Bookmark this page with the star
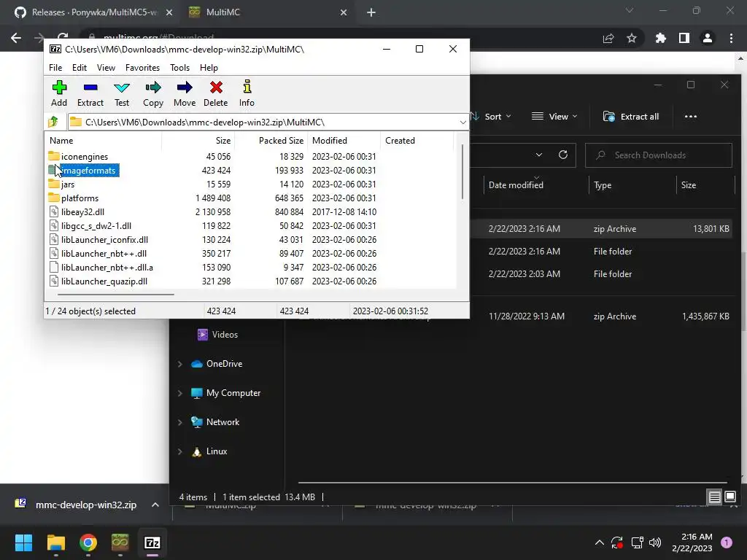Screen dimensions: 747x560 pyautogui.click(x=632, y=38)
